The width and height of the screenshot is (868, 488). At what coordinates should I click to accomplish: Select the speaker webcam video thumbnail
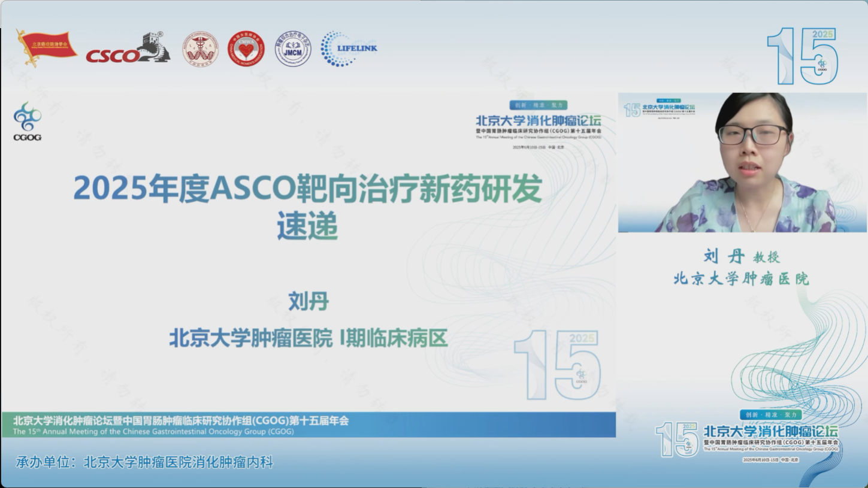click(742, 162)
